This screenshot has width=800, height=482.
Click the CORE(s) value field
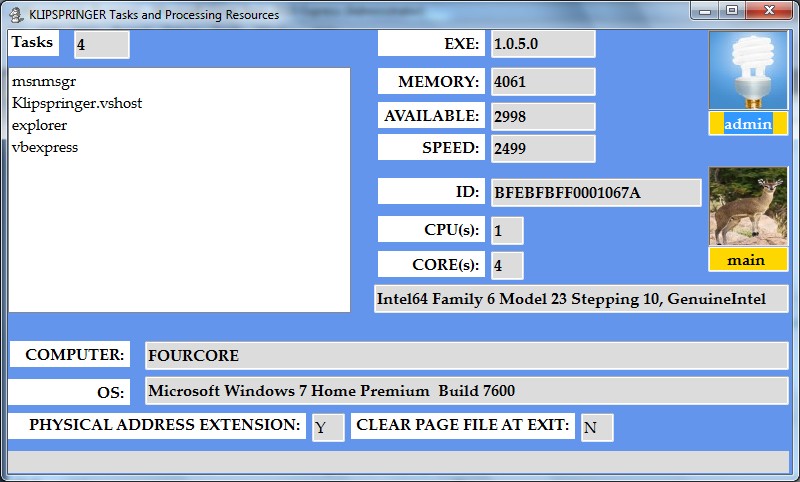pos(507,265)
